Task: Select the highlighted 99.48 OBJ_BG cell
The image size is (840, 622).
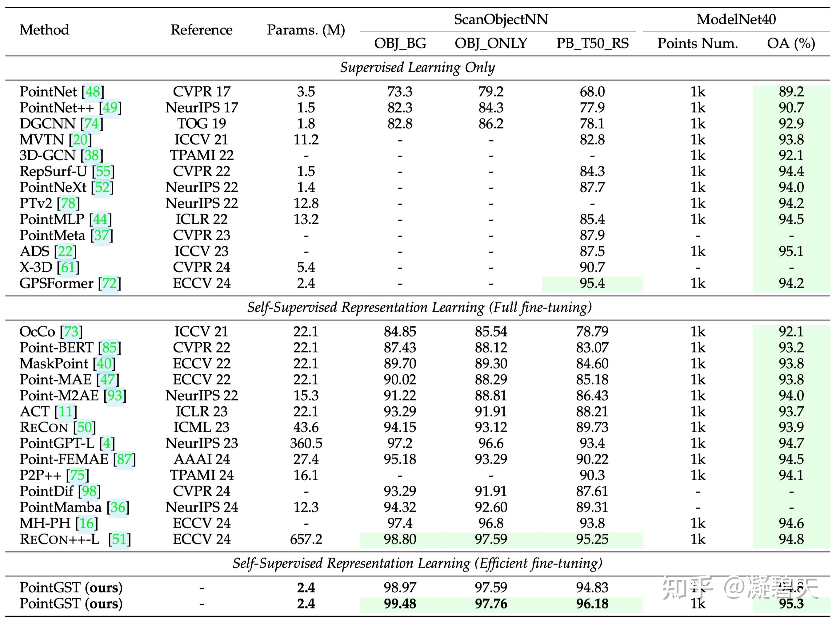Action: tap(399, 604)
